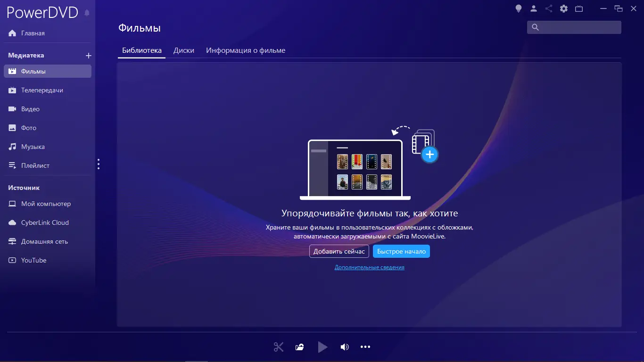Open CyberLink Cloud source
644x362 pixels.
48,222
